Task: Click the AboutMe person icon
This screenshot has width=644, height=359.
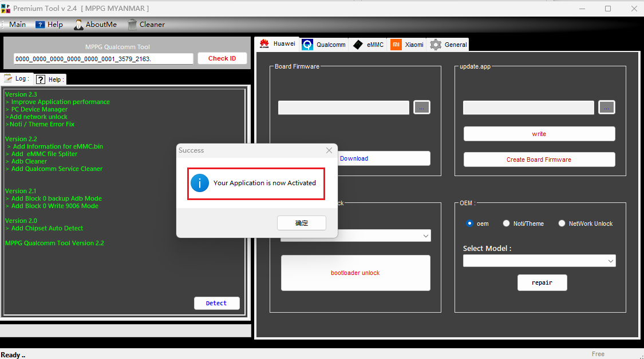Action: (x=78, y=25)
